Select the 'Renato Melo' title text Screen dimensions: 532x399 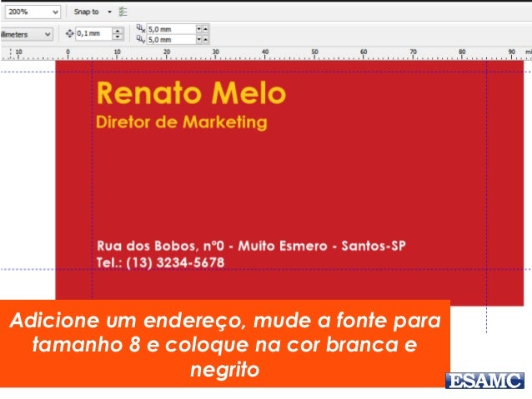pos(191,93)
